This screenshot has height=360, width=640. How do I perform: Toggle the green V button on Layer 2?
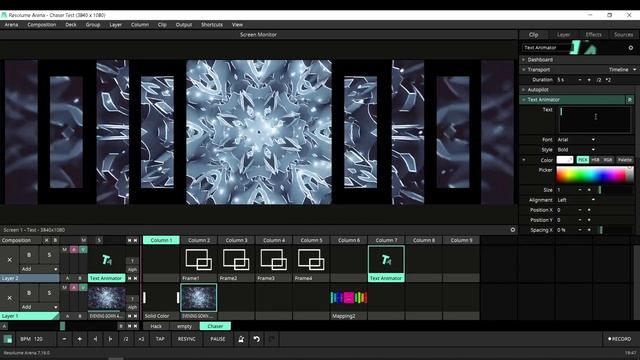coord(83,249)
